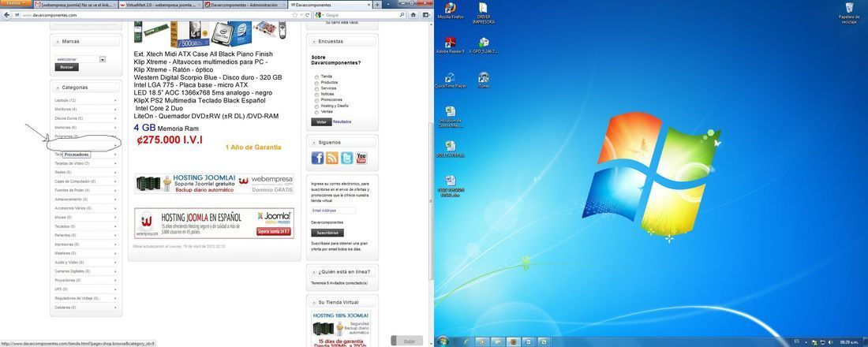Click the Suscribirse newsletter button
This screenshot has height=347, width=868.
327,233
